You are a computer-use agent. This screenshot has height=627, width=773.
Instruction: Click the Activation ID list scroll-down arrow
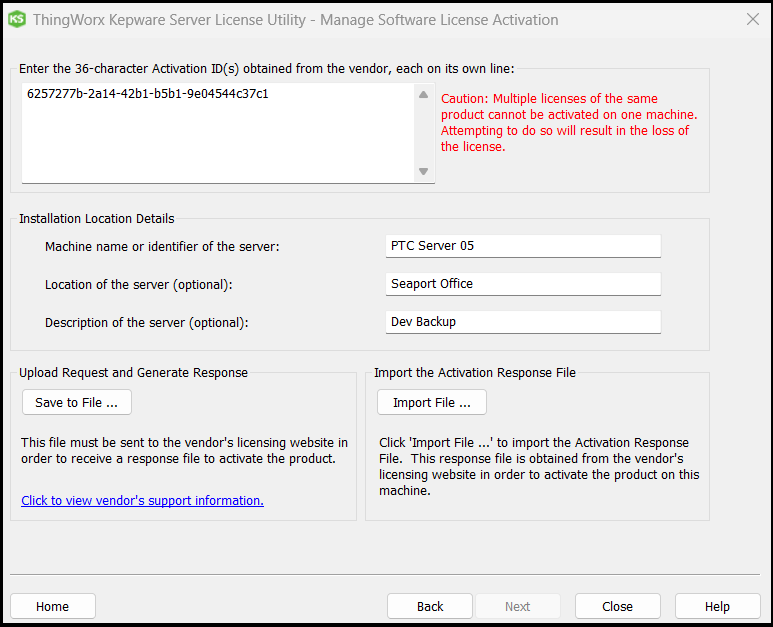pos(423,171)
